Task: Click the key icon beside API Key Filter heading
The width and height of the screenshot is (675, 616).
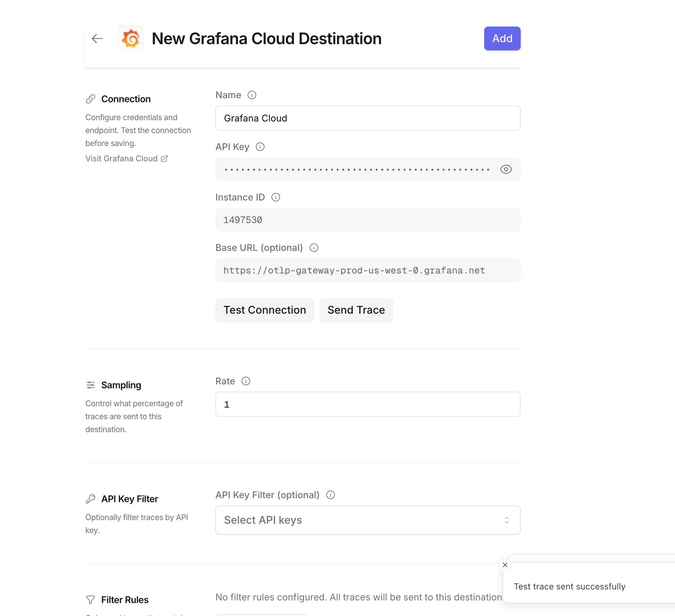Action: tap(90, 499)
